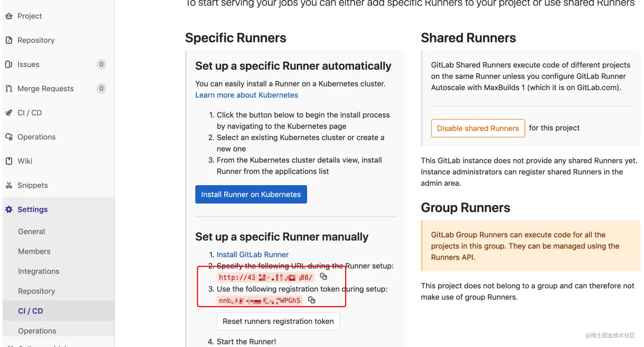Screen dimensions: 644x347
Task: Open the Integrations settings entry
Action: pyautogui.click(x=38, y=271)
